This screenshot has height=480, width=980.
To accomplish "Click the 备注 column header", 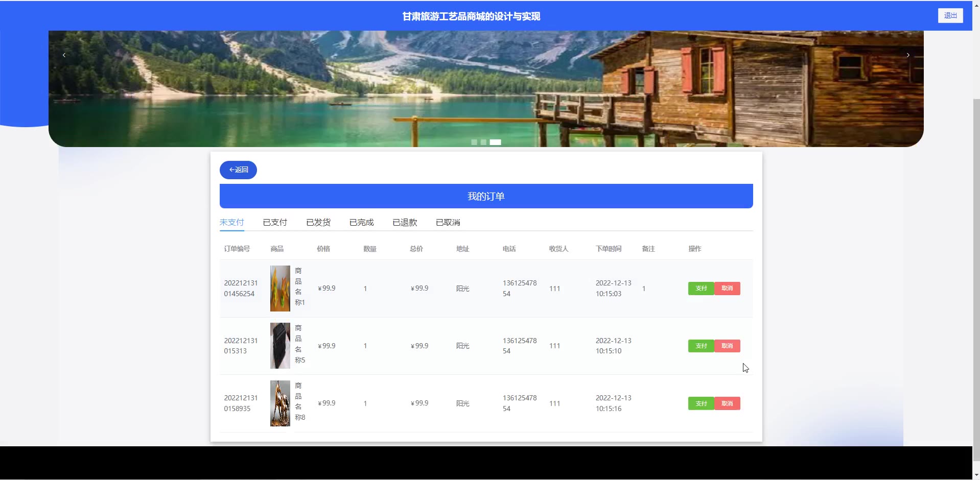I will pos(648,249).
